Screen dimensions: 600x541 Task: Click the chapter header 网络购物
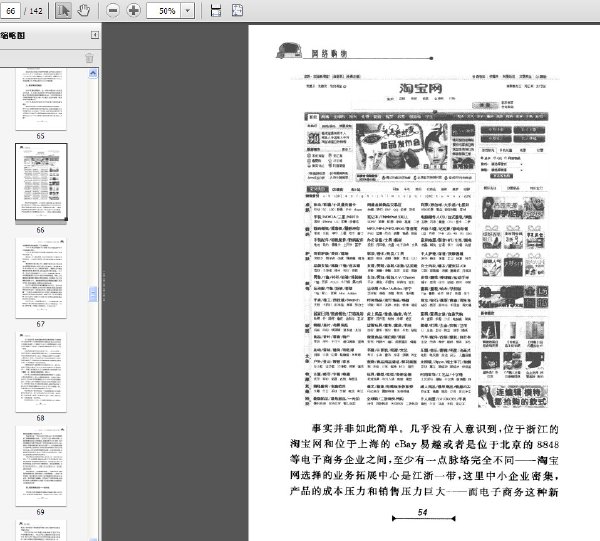[329, 54]
